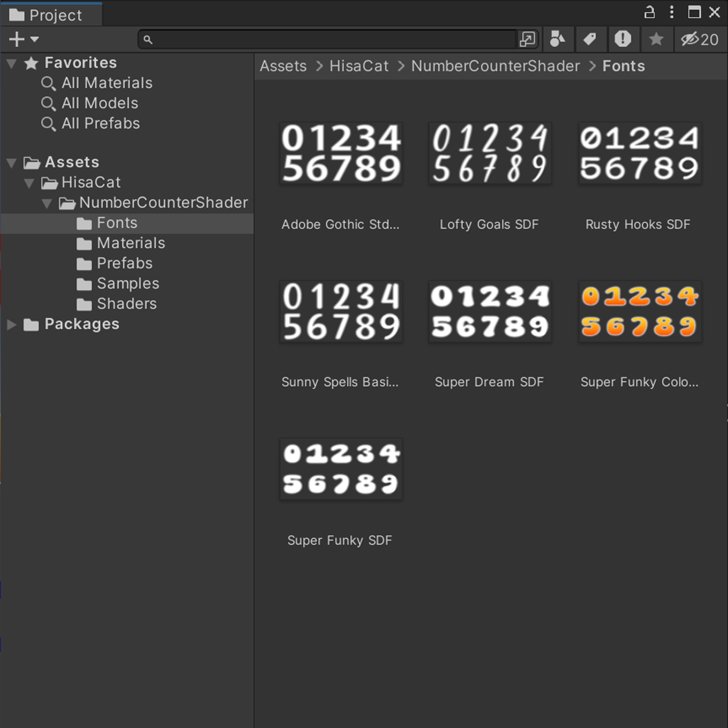728x728 pixels.
Task: Click the All Materials search icon
Action: click(48, 83)
